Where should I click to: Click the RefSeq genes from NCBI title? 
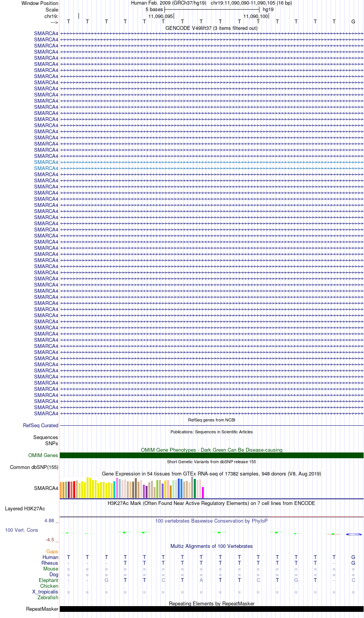pos(212,420)
